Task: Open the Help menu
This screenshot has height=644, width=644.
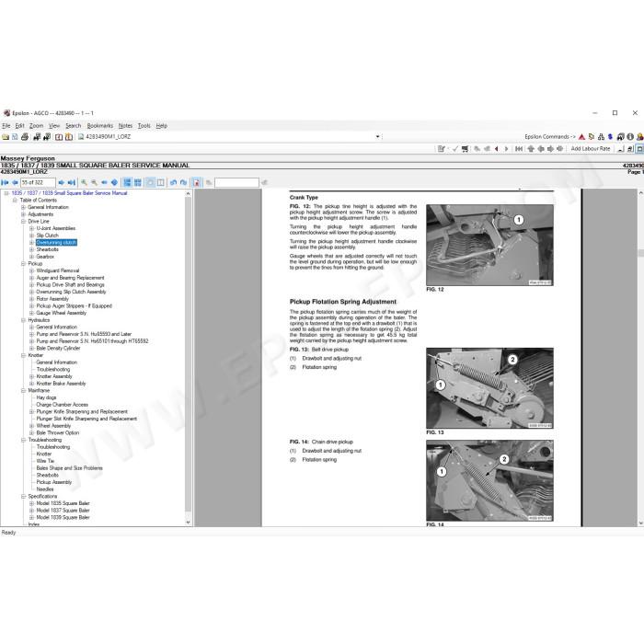Action: tap(161, 126)
